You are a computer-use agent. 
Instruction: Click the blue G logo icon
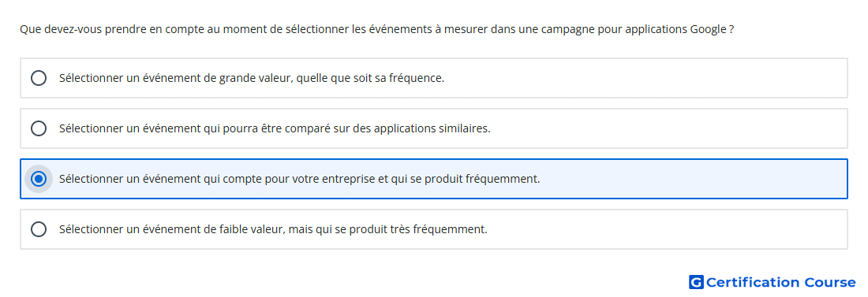point(696,282)
